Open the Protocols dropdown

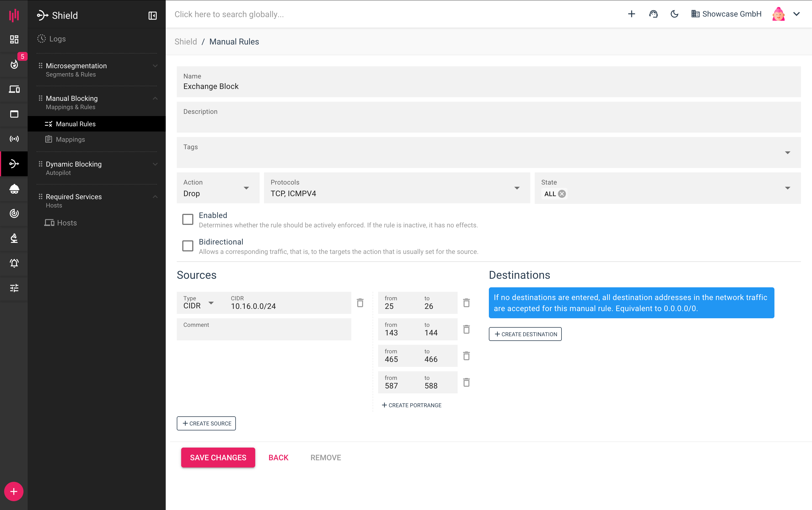tap(397, 188)
